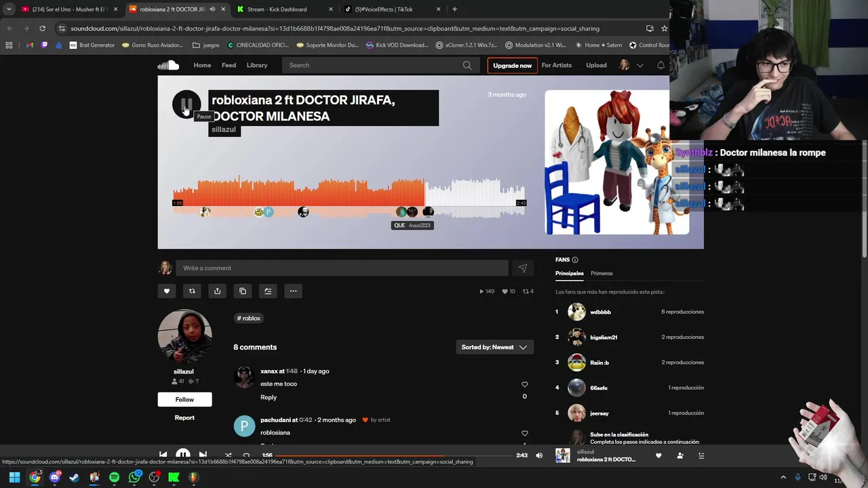Viewport: 868px width, 488px height.
Task: Like the track with the heart icon
Action: pos(167,291)
